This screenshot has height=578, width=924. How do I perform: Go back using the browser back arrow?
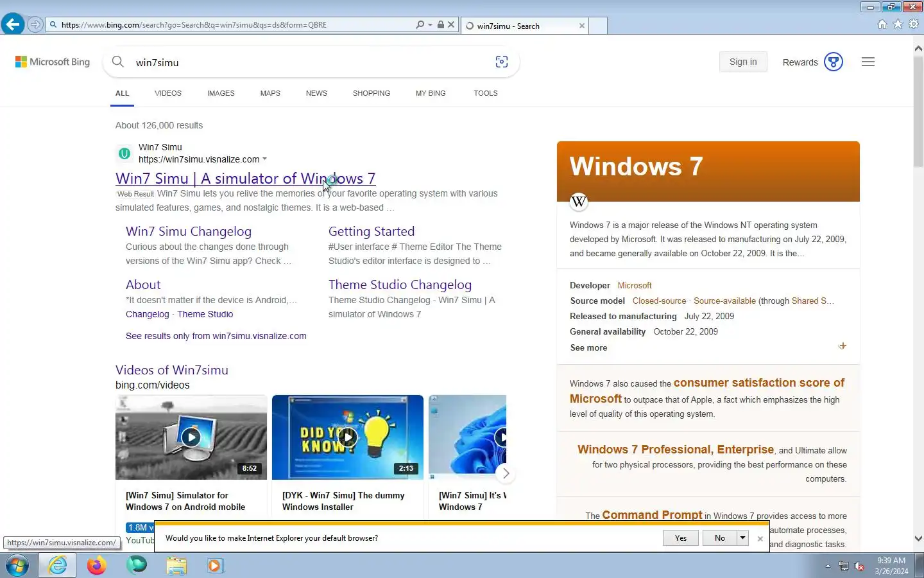click(12, 24)
